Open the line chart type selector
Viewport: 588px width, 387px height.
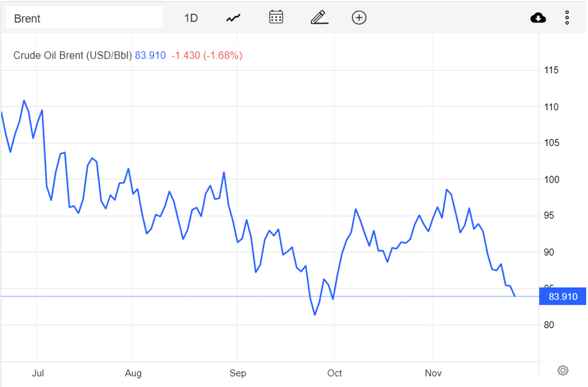click(x=233, y=18)
